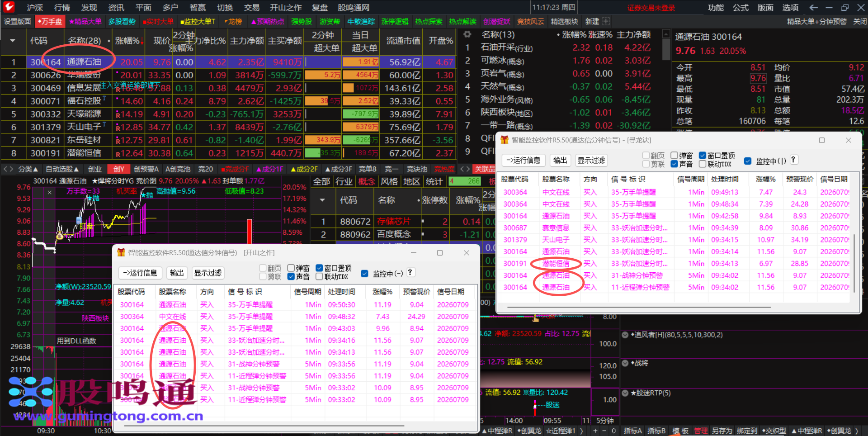The image size is (868, 436).
Task: Click the help question mark in 寻龙诀 window
Action: coord(793,160)
